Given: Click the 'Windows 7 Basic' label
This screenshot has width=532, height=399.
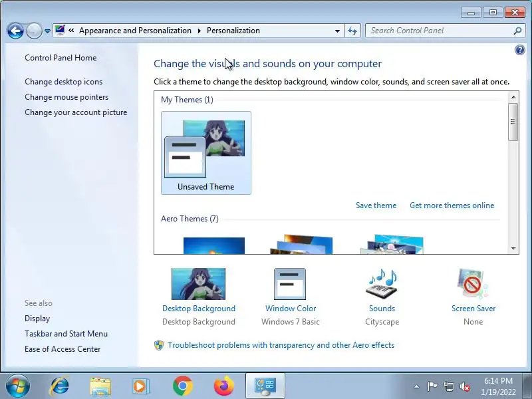Looking at the screenshot, I should click(x=291, y=322).
